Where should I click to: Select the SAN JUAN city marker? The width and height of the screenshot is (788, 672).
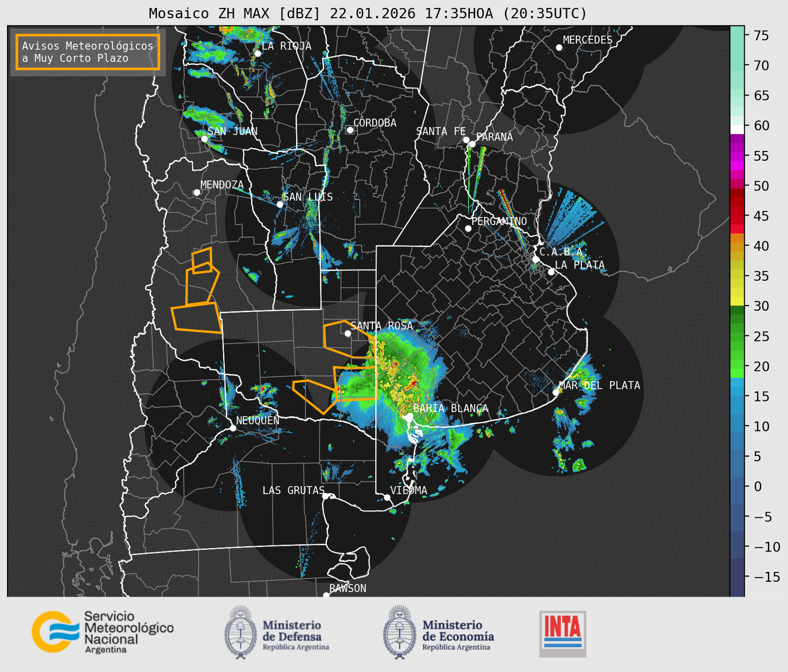pyautogui.click(x=204, y=139)
